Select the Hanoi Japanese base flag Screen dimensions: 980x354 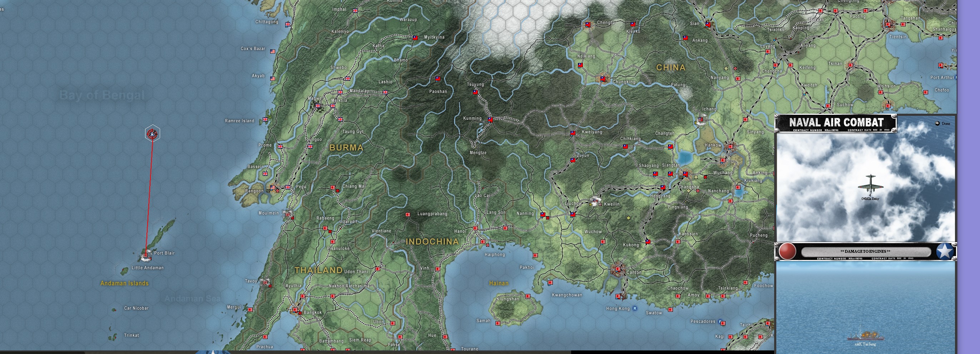(x=475, y=228)
